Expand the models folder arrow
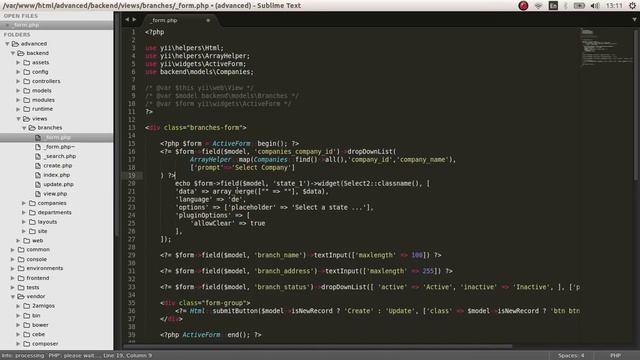The height and width of the screenshot is (360, 640). click(x=18, y=91)
